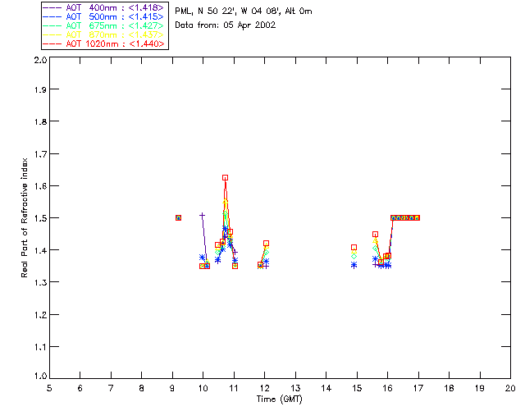Click the purple plus marker at 1.5 near time 10
This screenshot has width=525, height=420.
(x=202, y=216)
